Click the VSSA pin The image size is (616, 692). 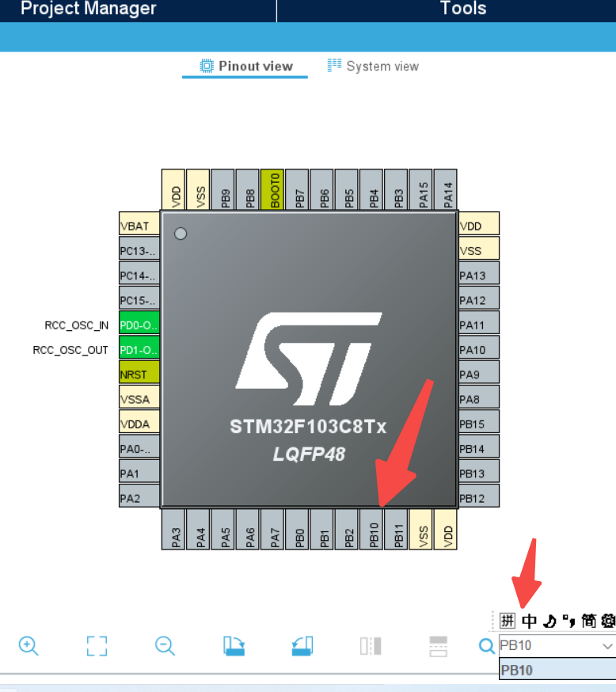[x=139, y=397]
